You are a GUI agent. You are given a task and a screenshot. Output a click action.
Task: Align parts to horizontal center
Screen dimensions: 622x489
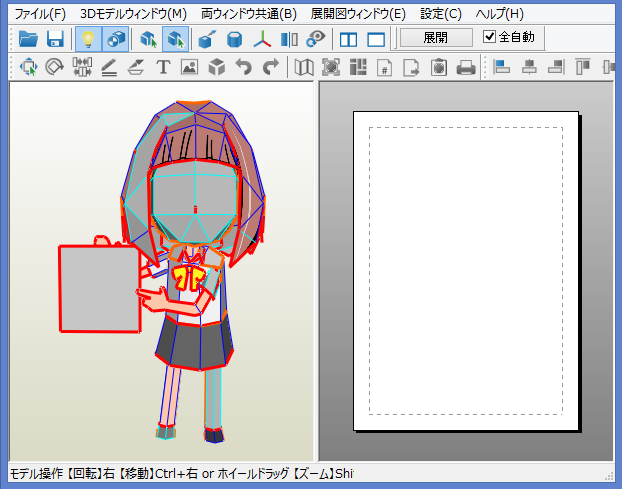point(529,67)
